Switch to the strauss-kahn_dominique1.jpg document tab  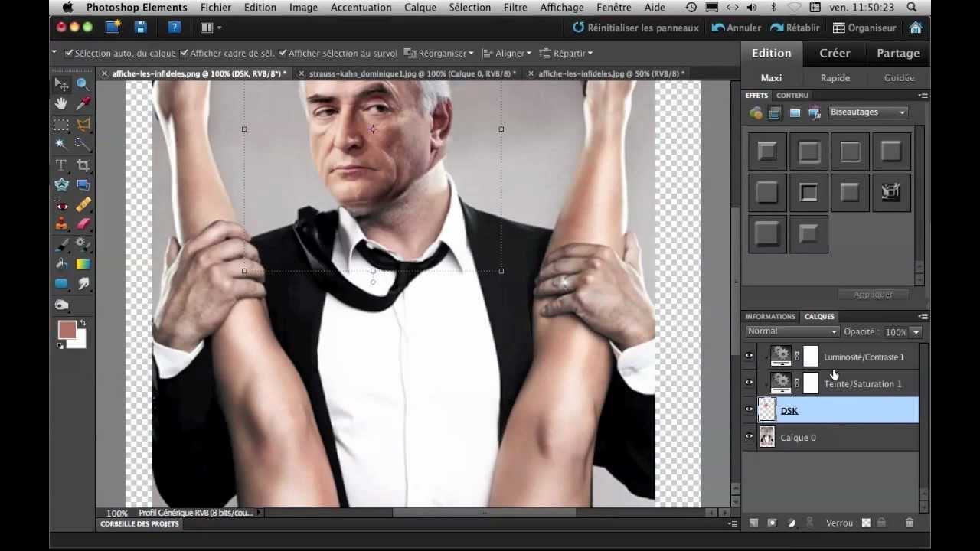(x=407, y=73)
